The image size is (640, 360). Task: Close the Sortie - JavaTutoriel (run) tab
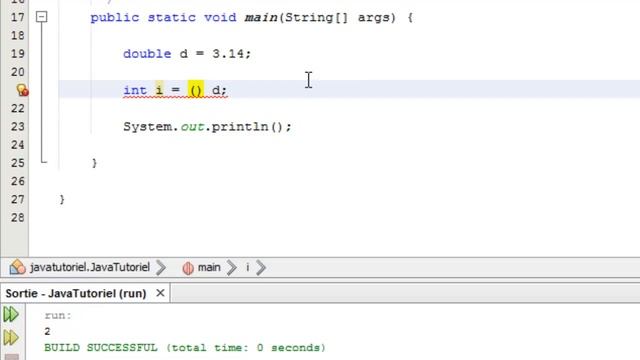click(160, 293)
